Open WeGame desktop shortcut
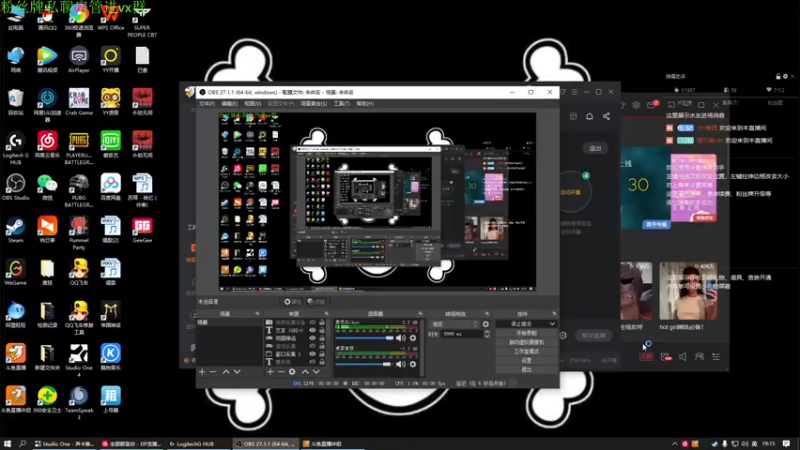 [x=16, y=272]
